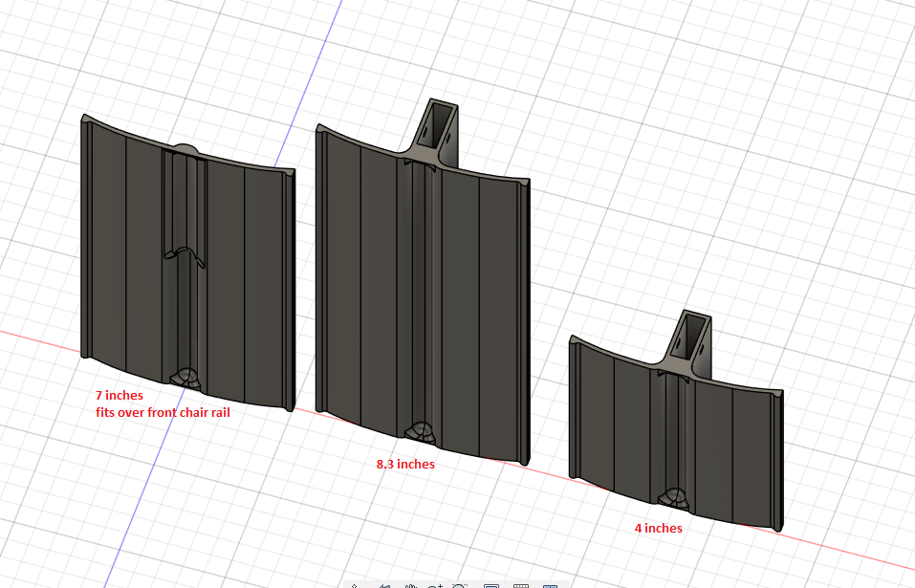Open Grid and Snaps settings icon
Screen dimensions: 915x588
[x=520, y=585]
